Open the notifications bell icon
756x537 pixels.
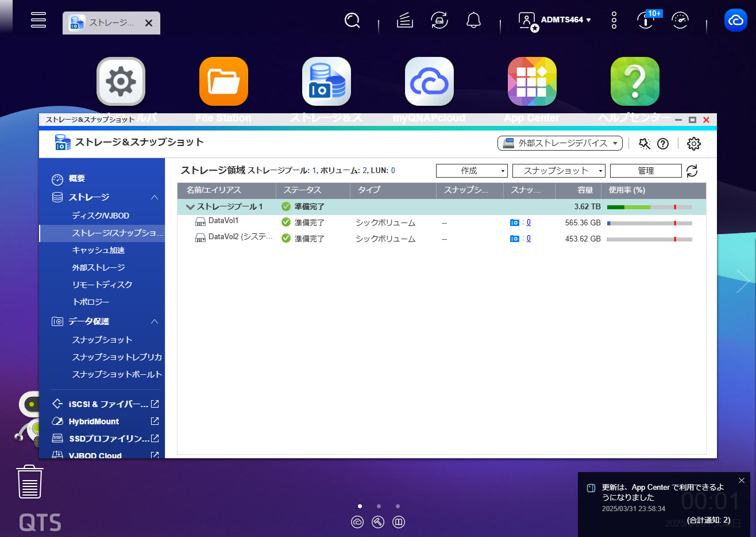pyautogui.click(x=473, y=21)
